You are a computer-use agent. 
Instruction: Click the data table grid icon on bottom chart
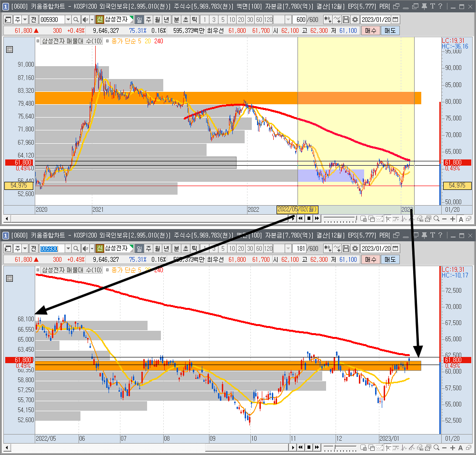(x=10, y=278)
